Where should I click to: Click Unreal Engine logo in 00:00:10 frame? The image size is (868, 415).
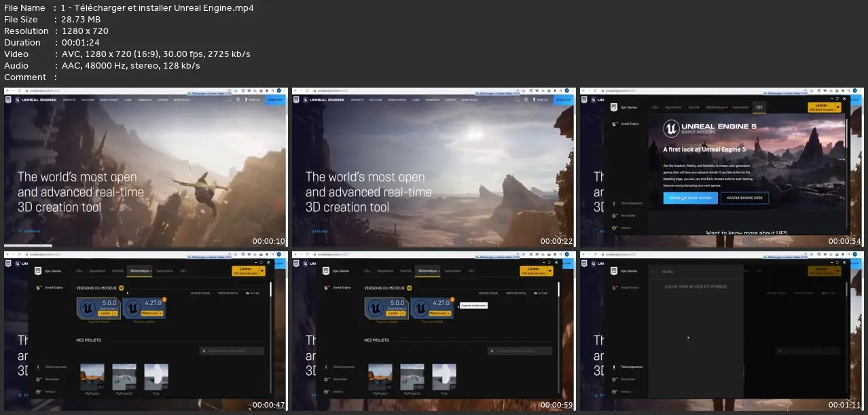tap(35, 100)
